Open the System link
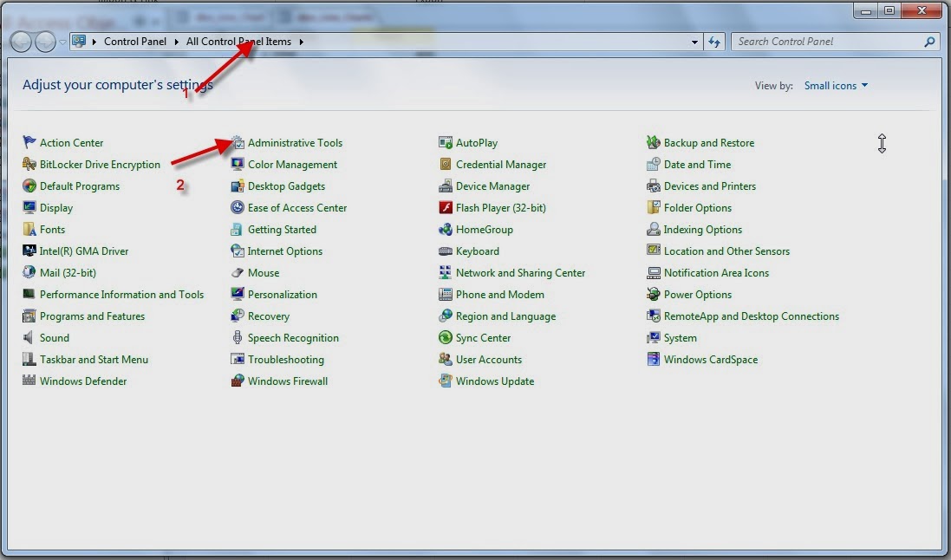This screenshot has width=951, height=560. (x=680, y=338)
